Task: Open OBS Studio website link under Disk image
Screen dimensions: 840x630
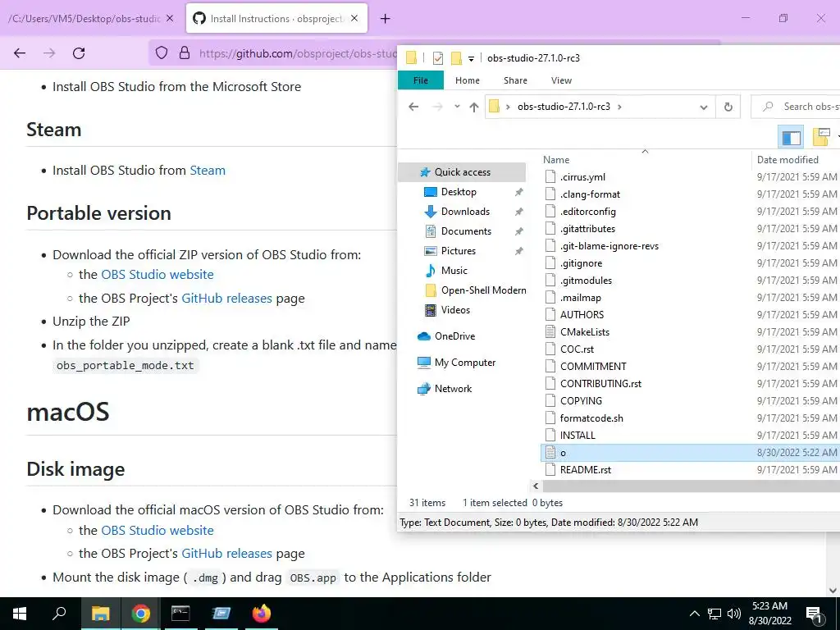Action: (x=157, y=531)
